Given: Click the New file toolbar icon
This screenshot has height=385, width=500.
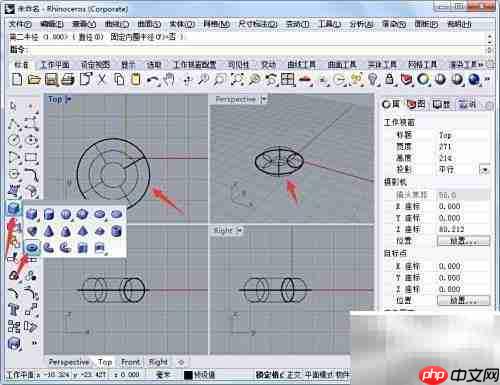Looking at the screenshot, I should 17,79.
